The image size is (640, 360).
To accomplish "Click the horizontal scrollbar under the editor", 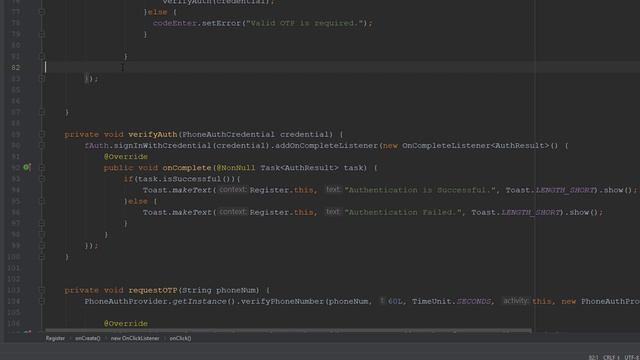I will 288,331.
